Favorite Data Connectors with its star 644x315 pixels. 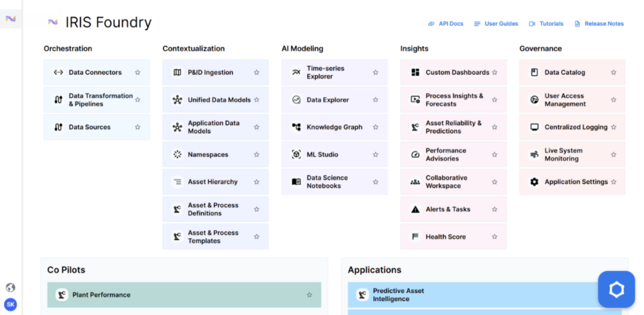click(138, 72)
